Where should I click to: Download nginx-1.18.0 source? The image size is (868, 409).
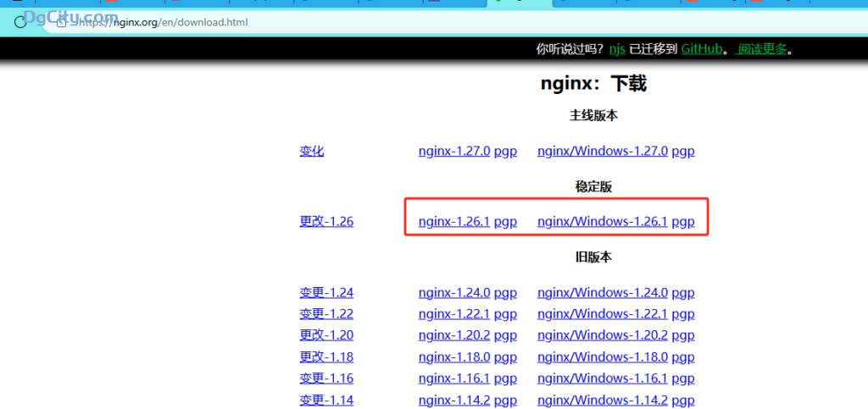click(x=454, y=356)
